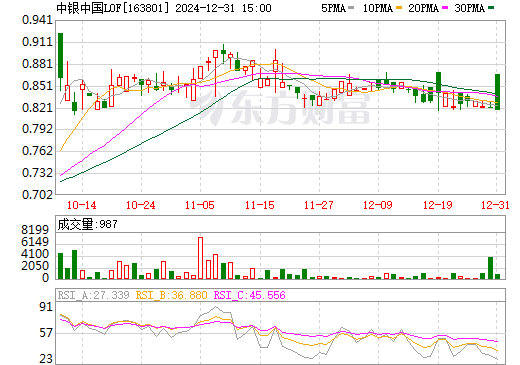Click the 东方财富 watermark logo
This screenshot has height=365, width=520.
coord(280,107)
